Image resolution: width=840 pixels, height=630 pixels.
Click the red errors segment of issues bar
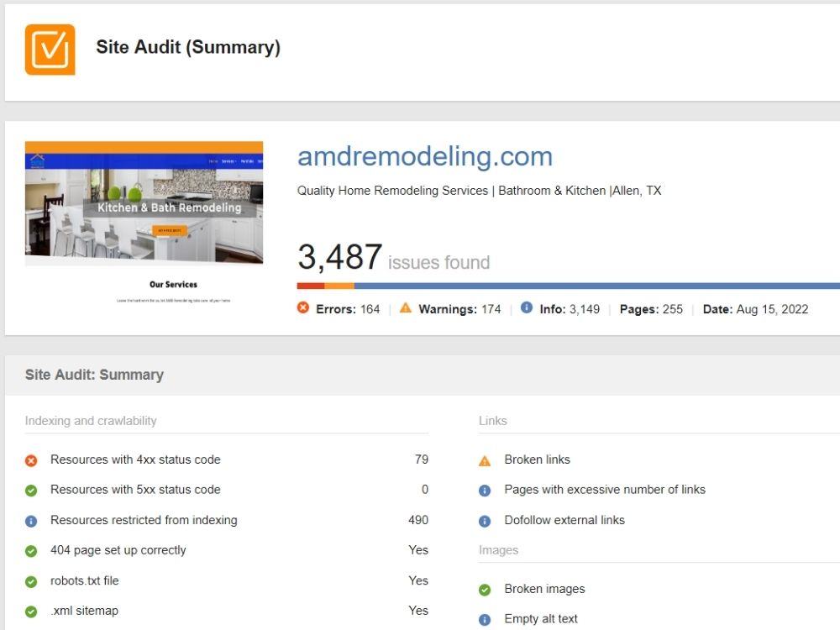point(311,286)
